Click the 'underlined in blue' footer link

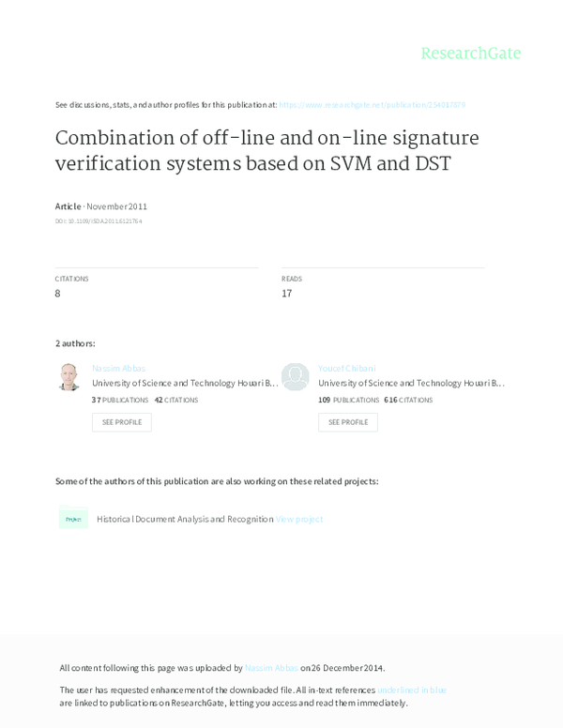click(x=412, y=690)
